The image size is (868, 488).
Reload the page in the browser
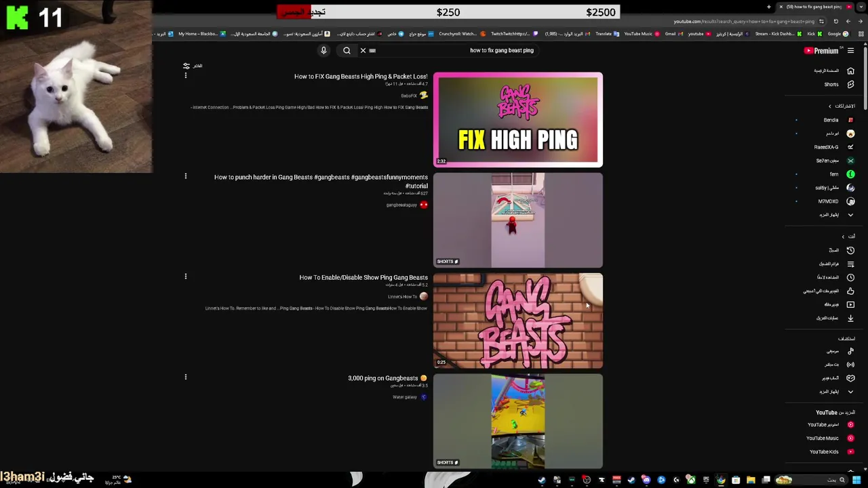(x=835, y=21)
